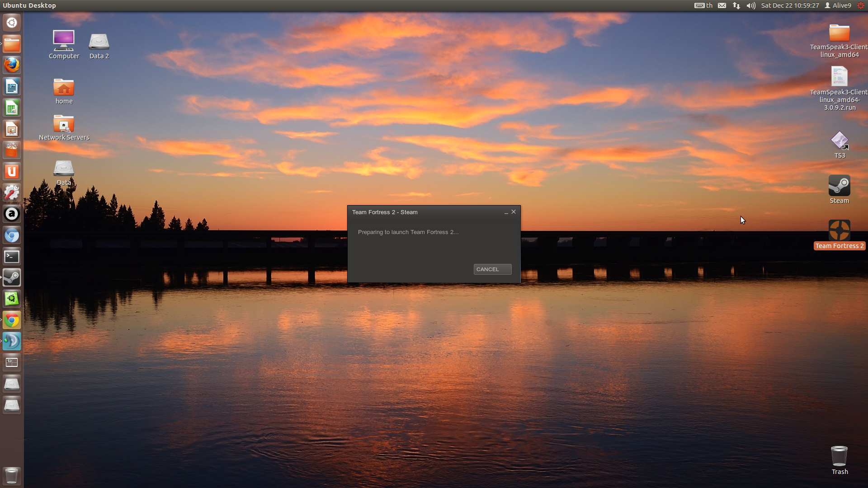The width and height of the screenshot is (868, 488).
Task: Open Ubuntu Dash home button
Action: click(12, 23)
